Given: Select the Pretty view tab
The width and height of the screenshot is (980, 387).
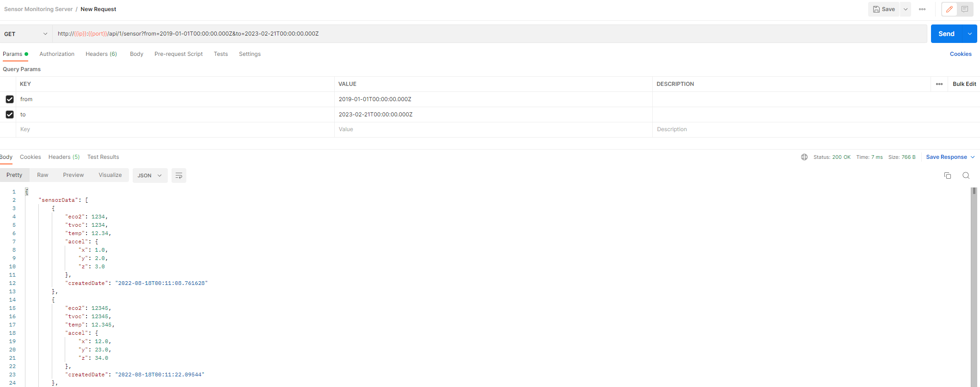Looking at the screenshot, I should point(14,175).
